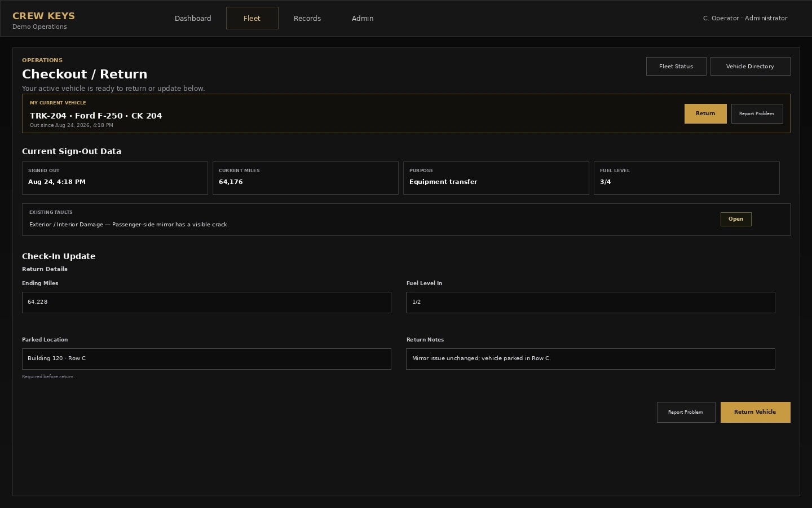This screenshot has width=812, height=508.
Task: Open the Fuel Level In field
Action: (x=590, y=302)
